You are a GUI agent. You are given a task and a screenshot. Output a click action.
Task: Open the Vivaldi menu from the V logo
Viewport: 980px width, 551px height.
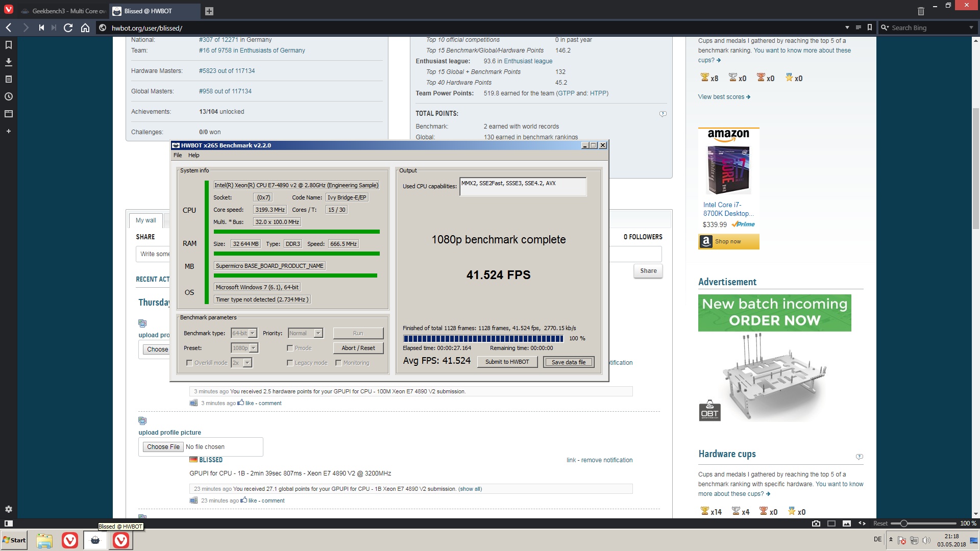click(8, 10)
